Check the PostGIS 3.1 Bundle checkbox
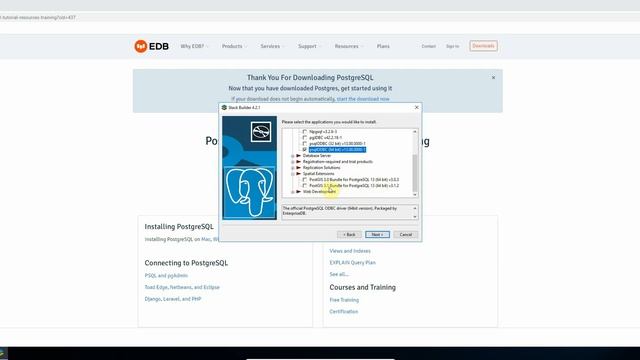 point(304,186)
